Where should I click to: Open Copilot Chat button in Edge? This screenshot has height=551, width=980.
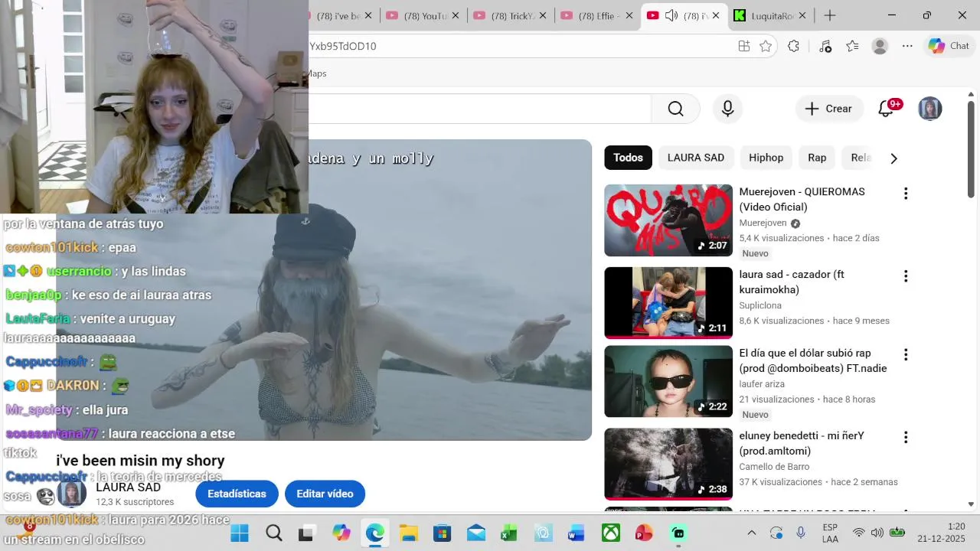[949, 46]
